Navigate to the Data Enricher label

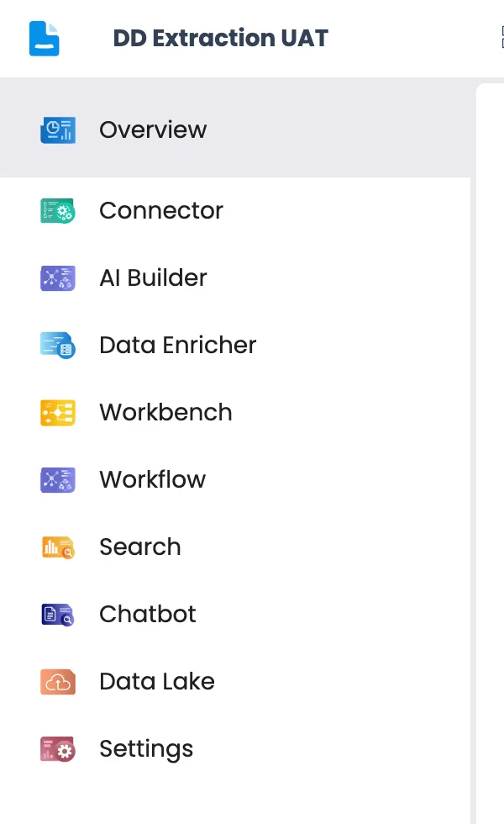(178, 346)
